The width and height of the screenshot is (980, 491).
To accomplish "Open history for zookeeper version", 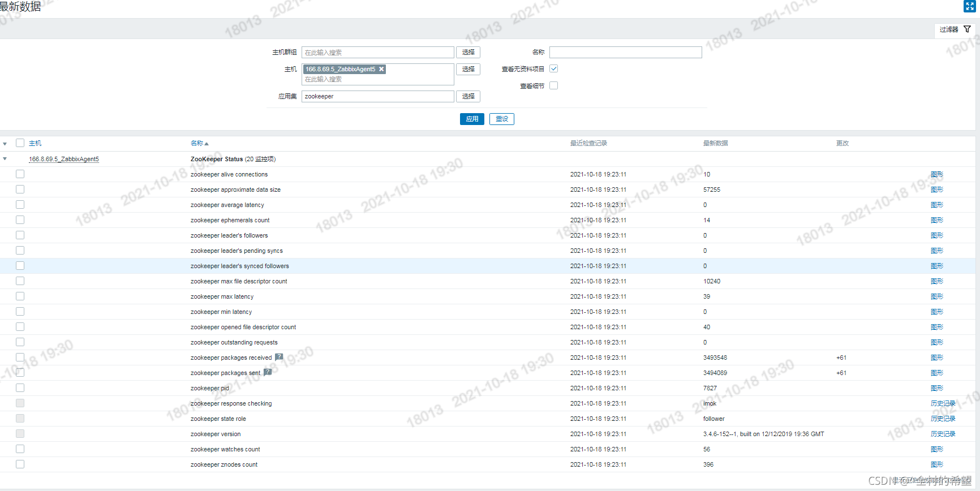I will point(943,434).
